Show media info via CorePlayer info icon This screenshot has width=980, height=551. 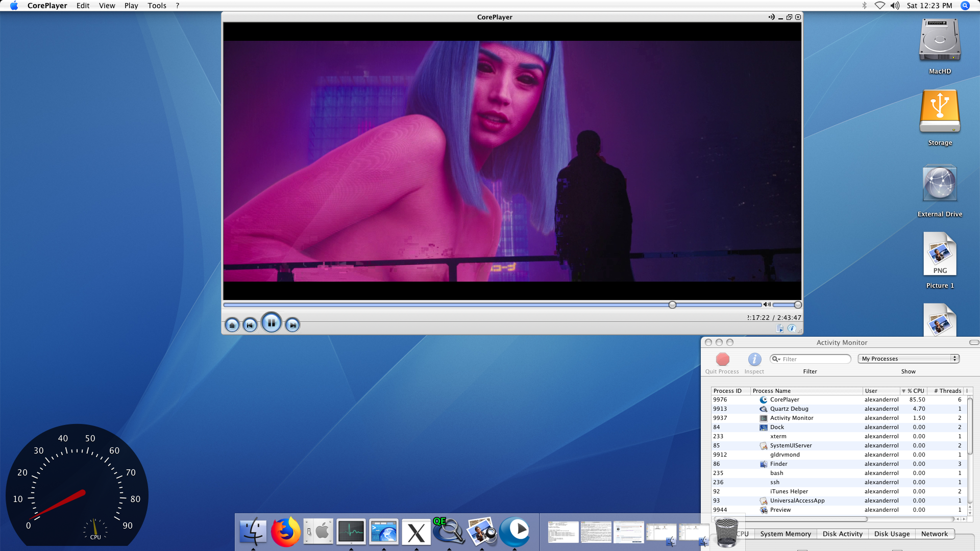coord(792,329)
